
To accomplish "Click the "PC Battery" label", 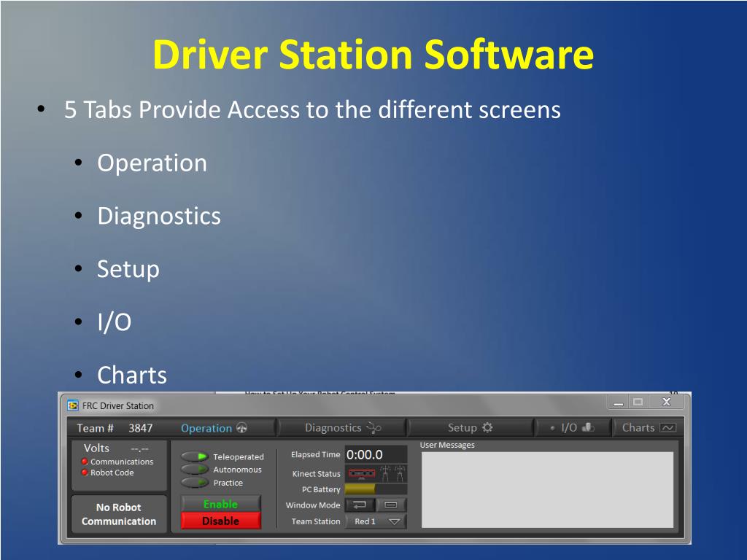I will tap(321, 489).
